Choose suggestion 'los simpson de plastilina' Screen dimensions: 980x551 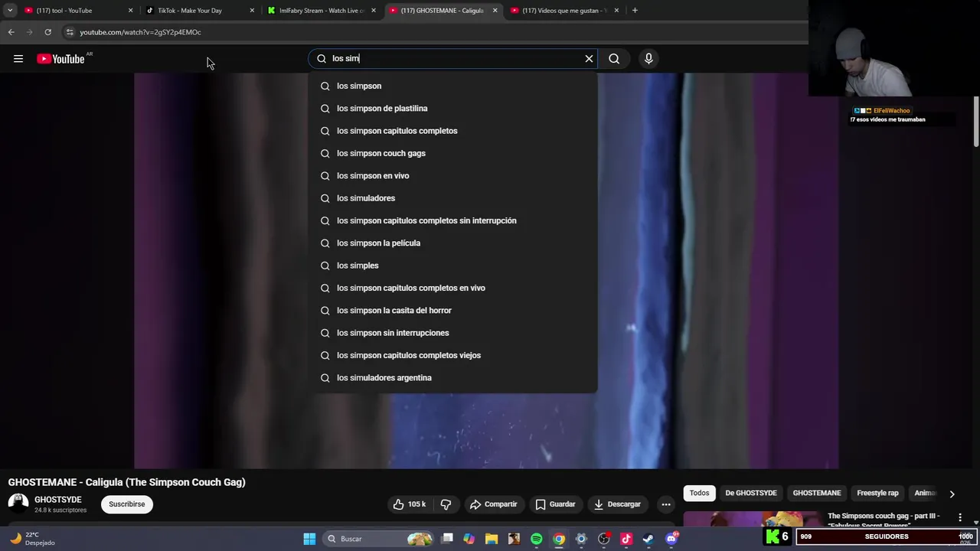point(452,108)
